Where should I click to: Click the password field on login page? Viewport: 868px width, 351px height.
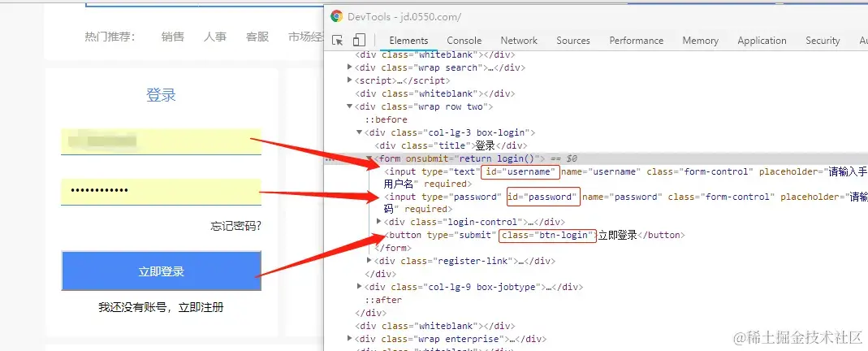pyautogui.click(x=161, y=192)
